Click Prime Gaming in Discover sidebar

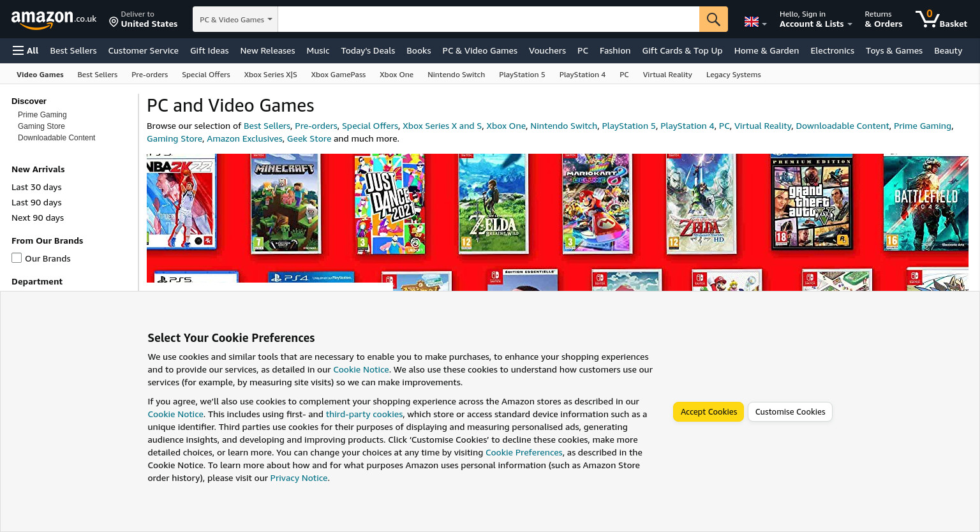pyautogui.click(x=42, y=115)
